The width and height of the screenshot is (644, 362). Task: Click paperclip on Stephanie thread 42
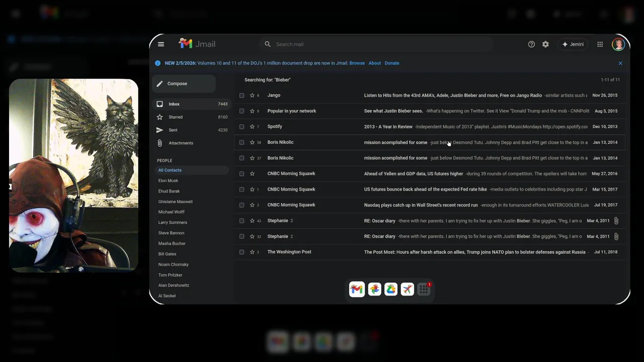(x=616, y=221)
